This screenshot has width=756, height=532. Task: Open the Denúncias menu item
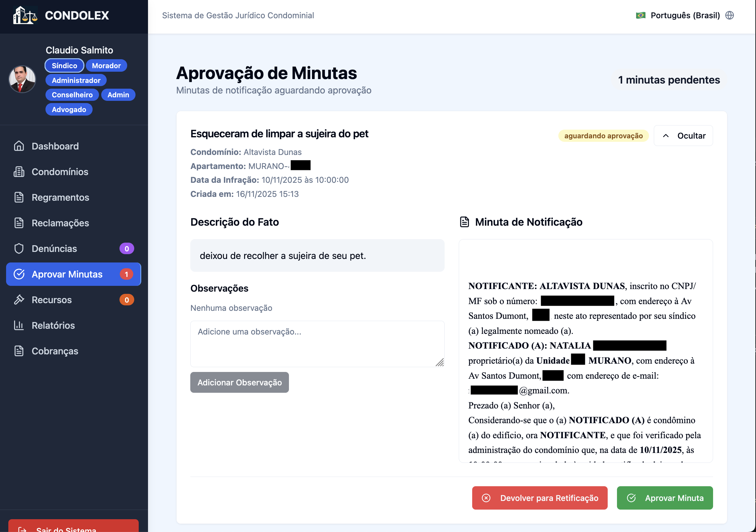click(x=54, y=248)
